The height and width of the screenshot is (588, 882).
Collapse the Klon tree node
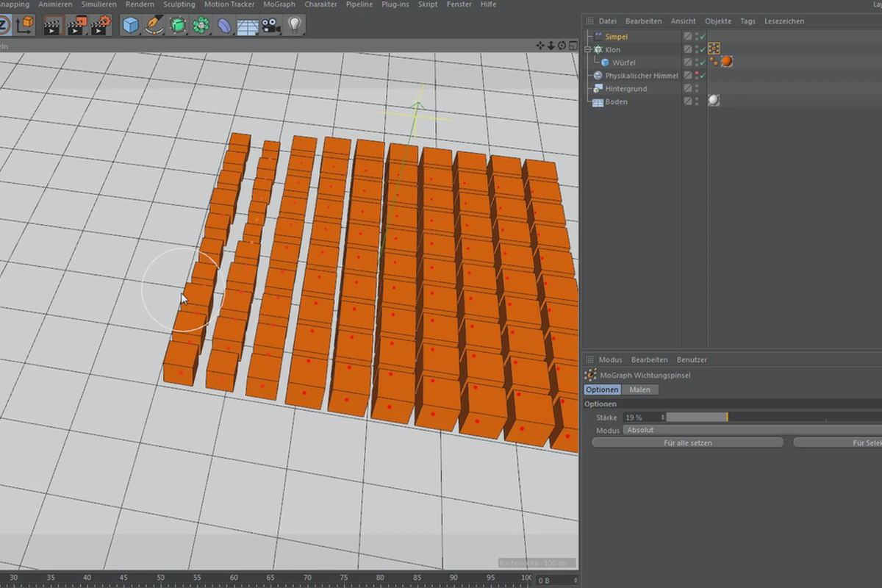coord(587,49)
